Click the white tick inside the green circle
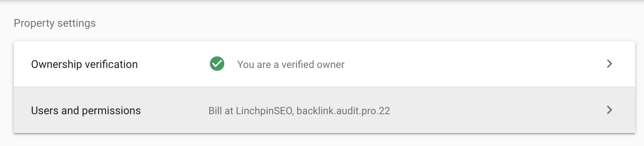Screen dimensions: 644x146 point(217,64)
